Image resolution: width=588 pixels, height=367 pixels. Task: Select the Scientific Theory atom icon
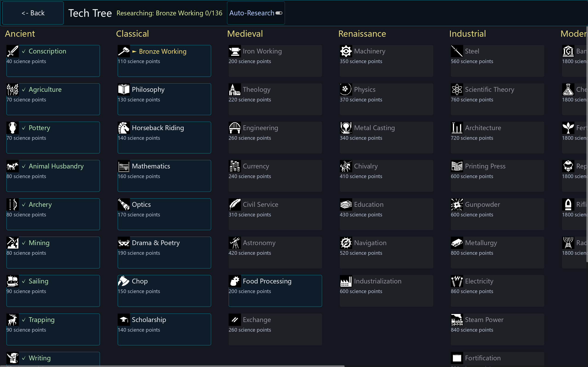pyautogui.click(x=457, y=90)
